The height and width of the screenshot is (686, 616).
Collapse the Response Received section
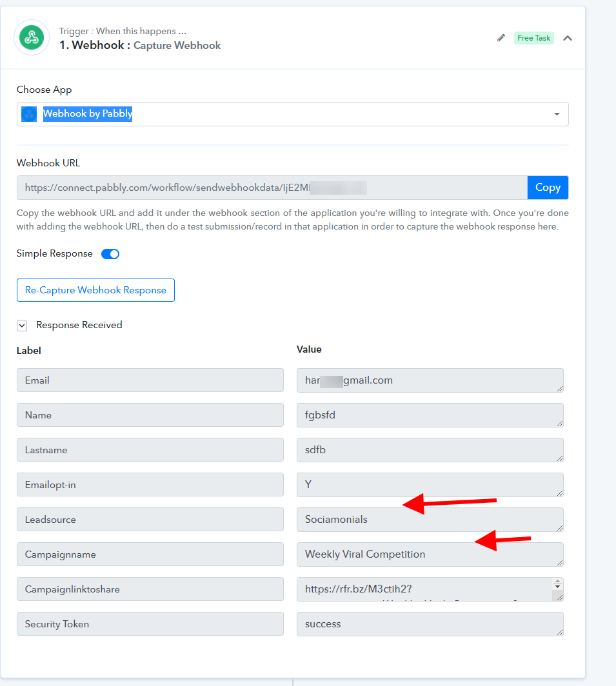tap(22, 325)
